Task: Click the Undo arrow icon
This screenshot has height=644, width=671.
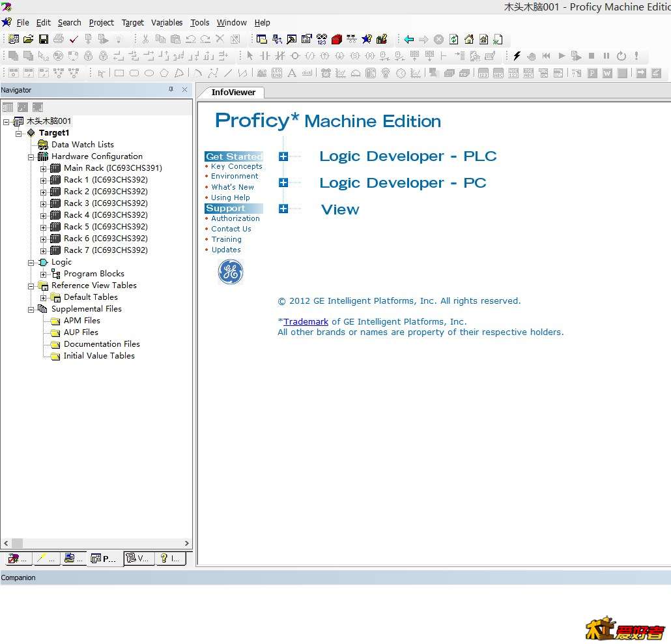Action: click(x=190, y=39)
